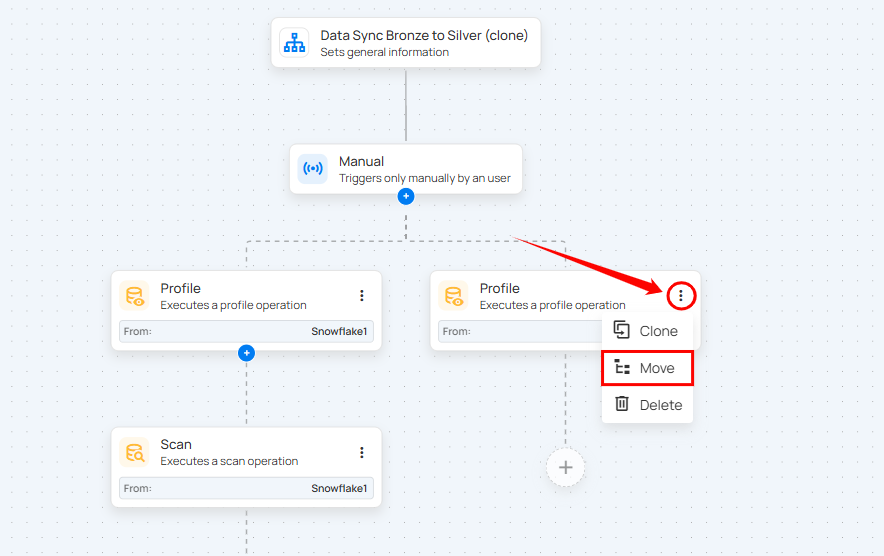Click the Scan node From Snowflake1 field
Viewport: 884px width, 556px height.
pos(246,489)
